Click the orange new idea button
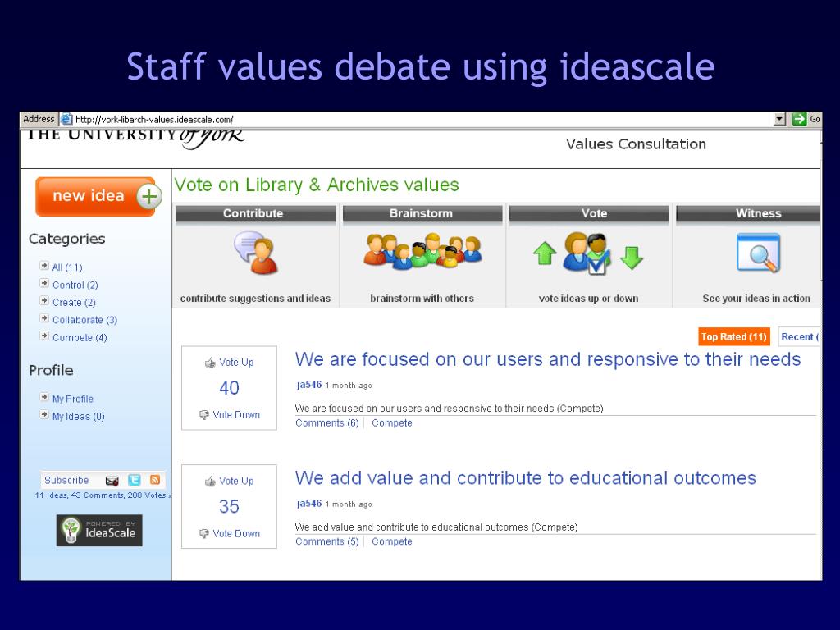Image resolution: width=840 pixels, height=630 pixels. coord(97,197)
